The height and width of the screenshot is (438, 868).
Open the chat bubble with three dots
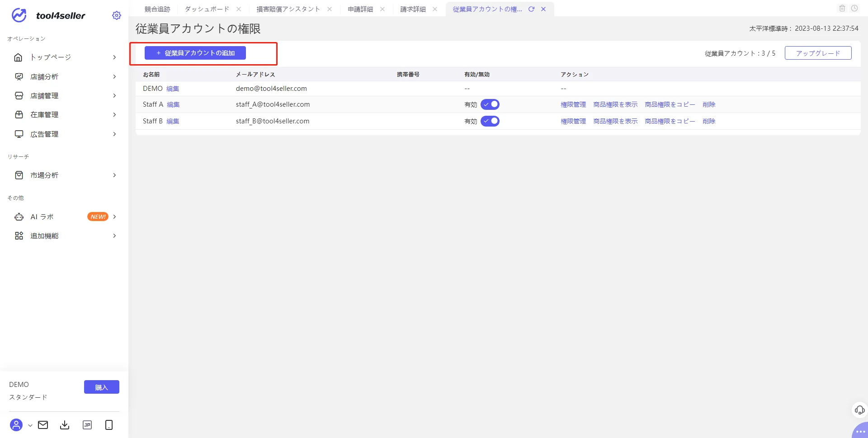[860, 431]
